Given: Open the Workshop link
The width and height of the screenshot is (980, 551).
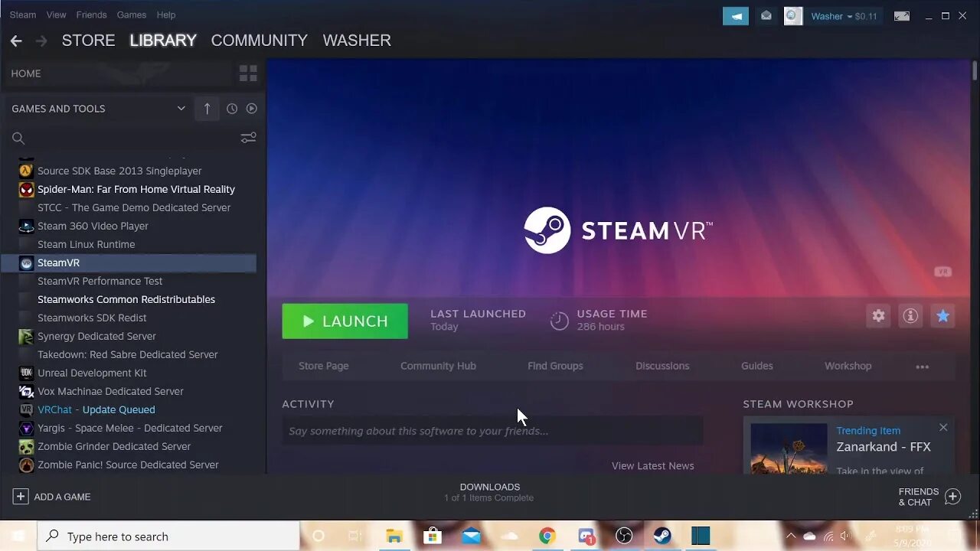Looking at the screenshot, I should tap(848, 366).
